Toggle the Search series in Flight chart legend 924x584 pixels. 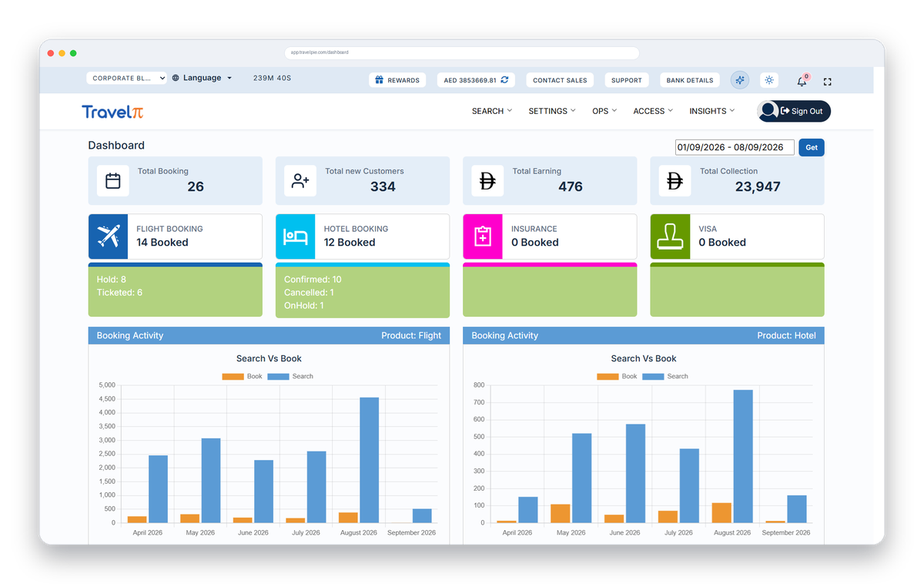tap(290, 377)
